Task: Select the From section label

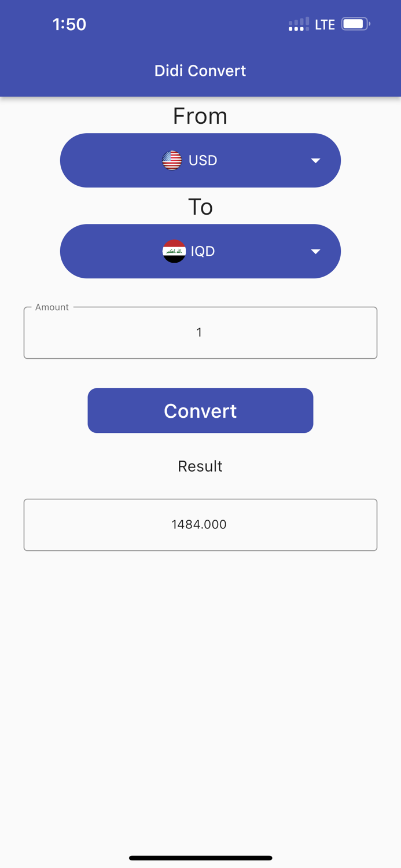Action: click(x=200, y=116)
